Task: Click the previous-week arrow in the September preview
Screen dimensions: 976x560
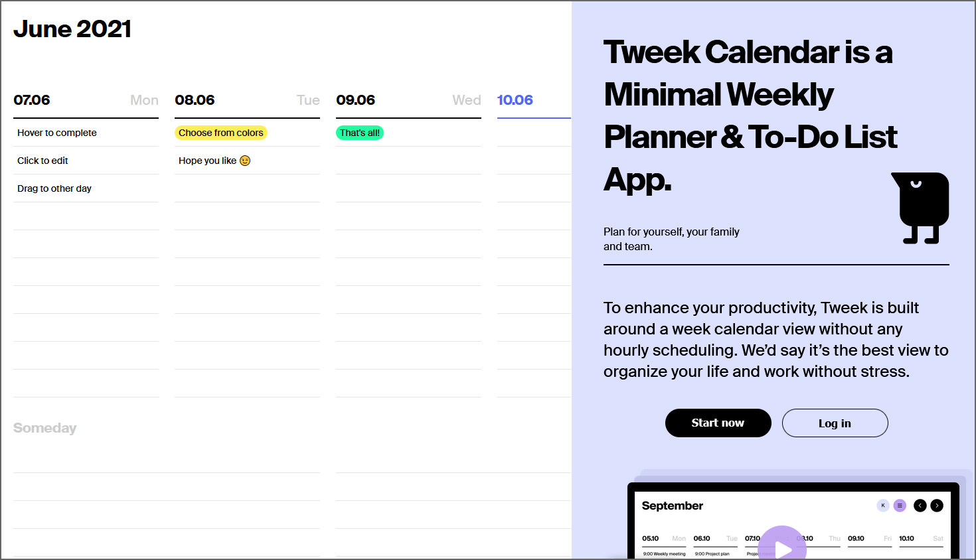Action: (x=920, y=505)
